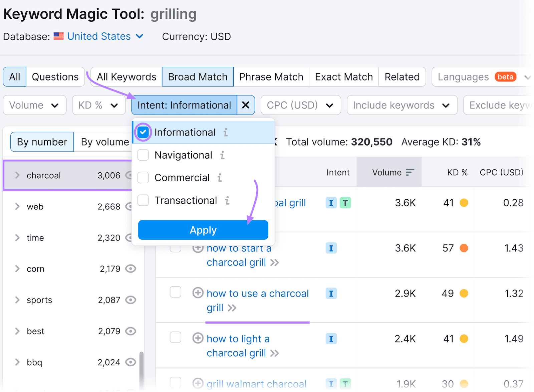Switch to the Phrase Match tab
This screenshot has width=534, height=392.
(271, 76)
